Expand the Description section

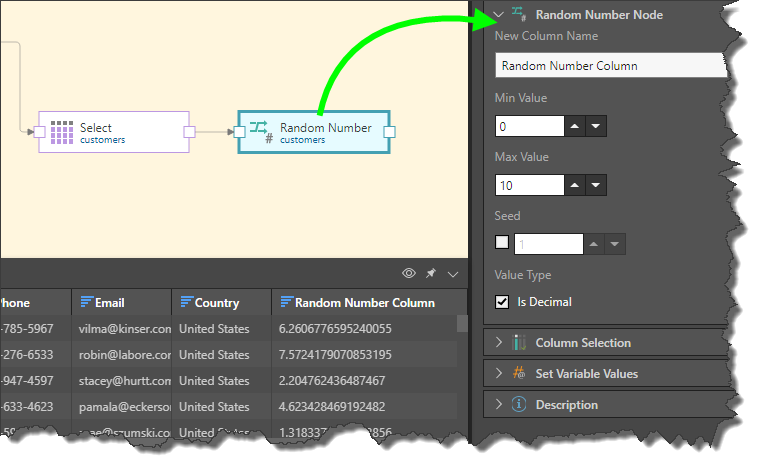499,405
